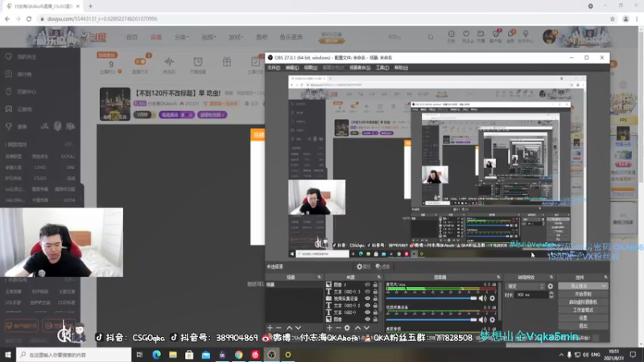
Task: Click 退出 button in OBS controls
Action: [583, 326]
